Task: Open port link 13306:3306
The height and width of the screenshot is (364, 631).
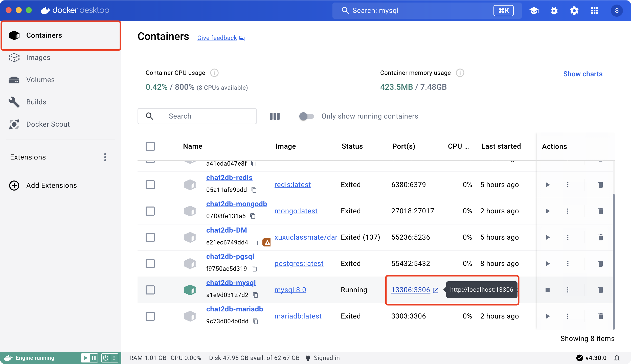Action: click(x=415, y=290)
